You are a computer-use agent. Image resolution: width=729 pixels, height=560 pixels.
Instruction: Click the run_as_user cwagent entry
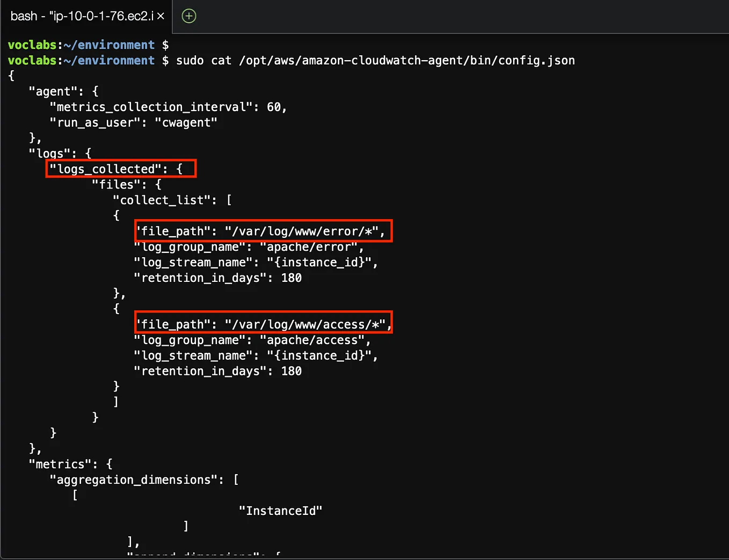pyautogui.click(x=133, y=122)
